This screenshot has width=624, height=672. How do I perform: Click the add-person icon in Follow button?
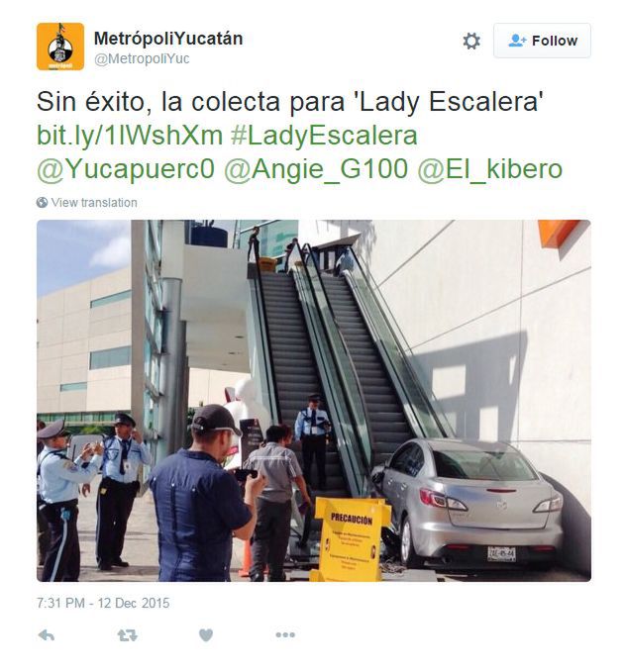(x=517, y=41)
